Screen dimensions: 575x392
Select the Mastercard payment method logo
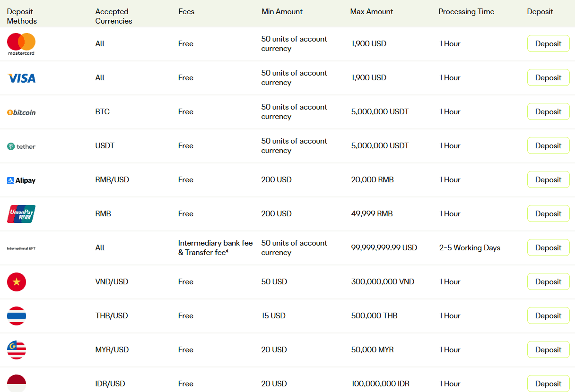pos(21,43)
